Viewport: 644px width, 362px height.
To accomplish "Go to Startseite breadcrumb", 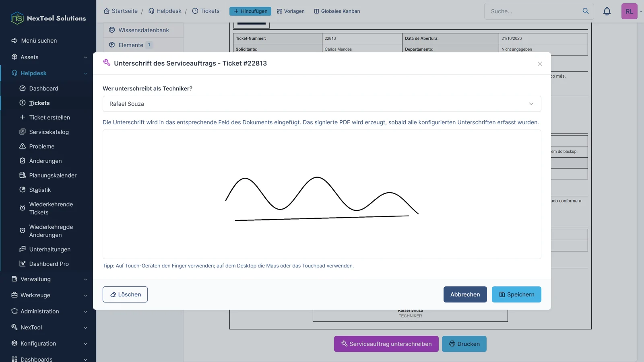I will tap(121, 11).
